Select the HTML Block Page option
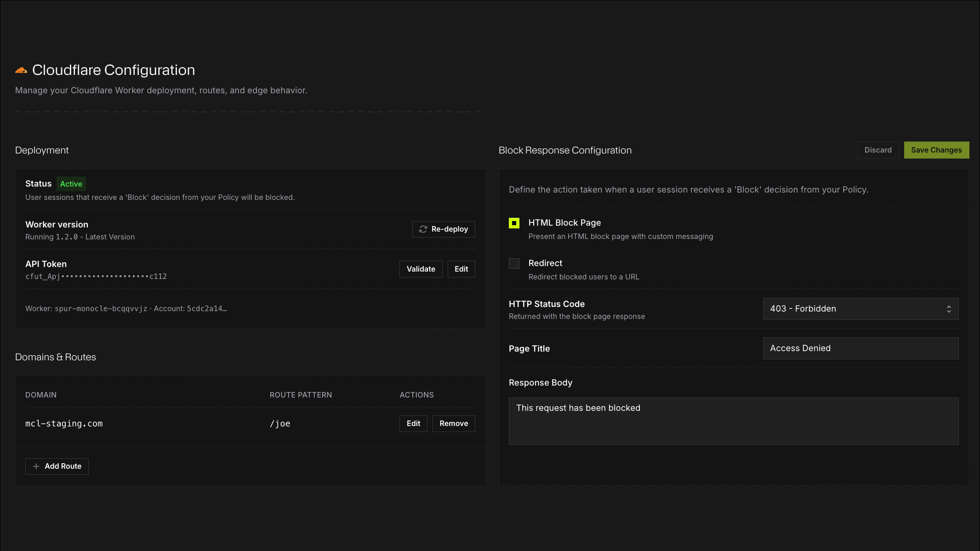This screenshot has width=980, height=551. (514, 223)
